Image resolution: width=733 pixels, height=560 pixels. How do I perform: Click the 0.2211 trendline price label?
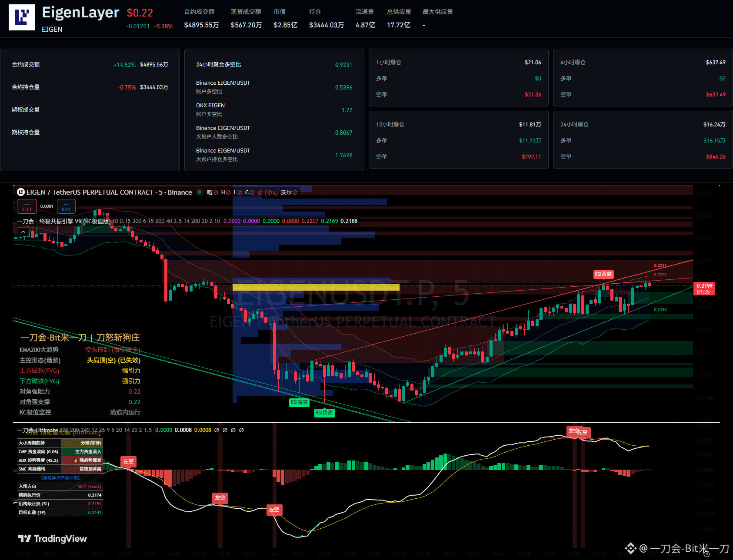pos(660,265)
